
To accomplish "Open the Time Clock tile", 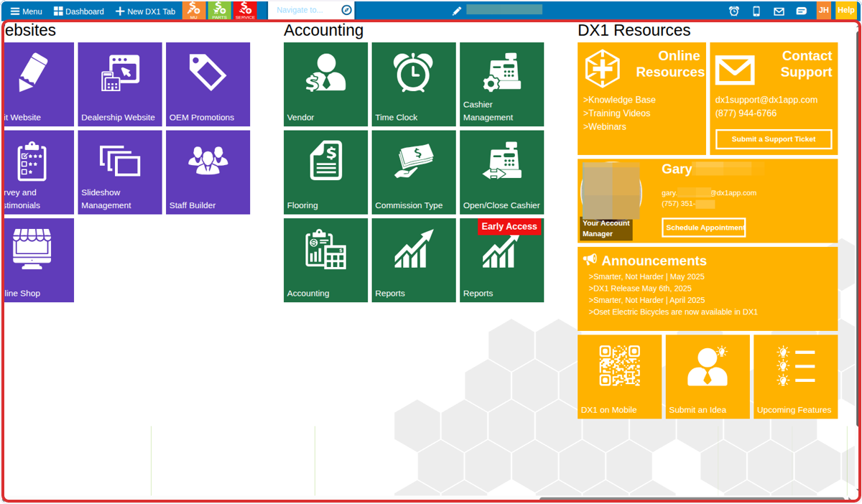I will click(x=414, y=85).
